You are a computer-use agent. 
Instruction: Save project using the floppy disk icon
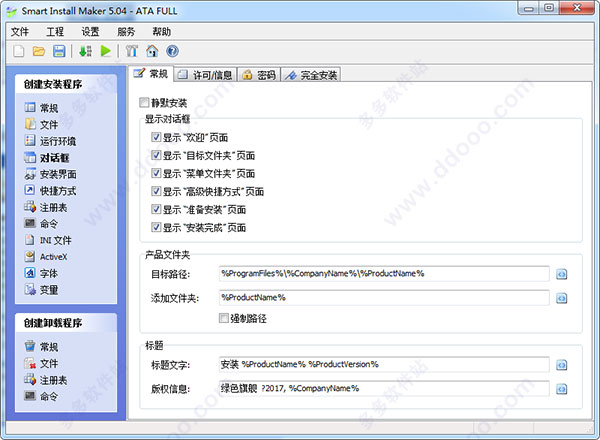point(59,51)
